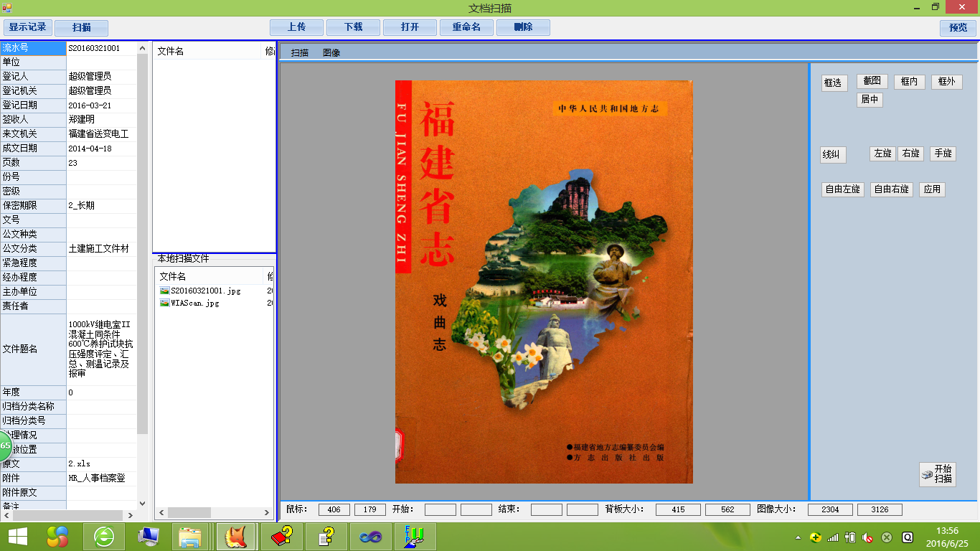Click 来文机关 value 福建省送变电工

[101, 134]
